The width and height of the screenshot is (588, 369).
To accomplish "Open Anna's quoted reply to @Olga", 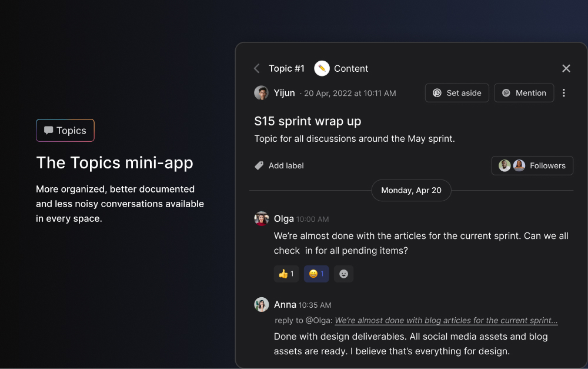I will pos(446,320).
